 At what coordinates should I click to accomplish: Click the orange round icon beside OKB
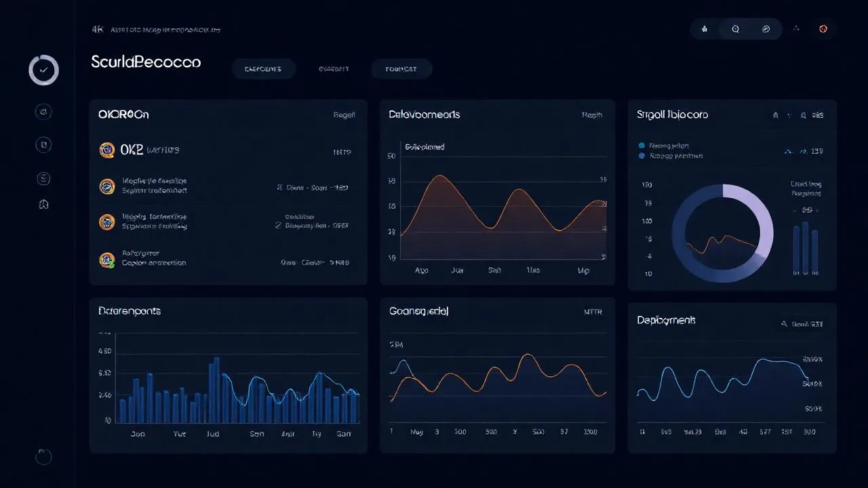(107, 150)
